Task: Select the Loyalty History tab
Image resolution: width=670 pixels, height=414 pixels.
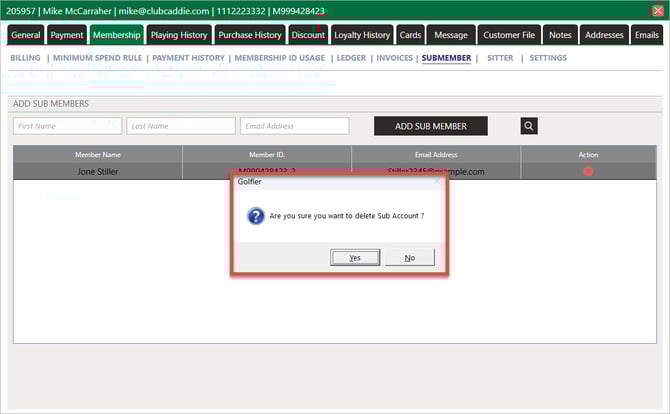Action: click(x=362, y=35)
